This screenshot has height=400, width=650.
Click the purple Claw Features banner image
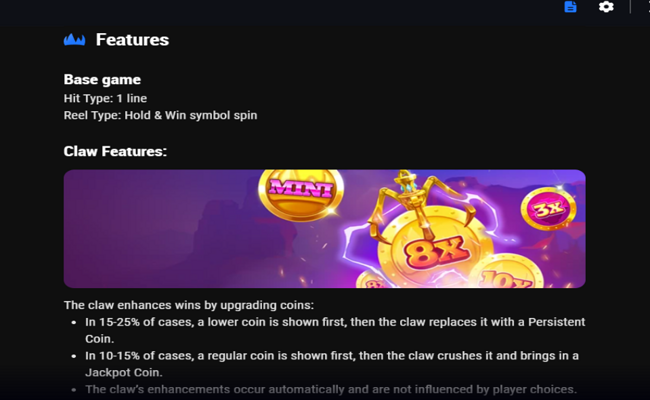click(x=325, y=228)
